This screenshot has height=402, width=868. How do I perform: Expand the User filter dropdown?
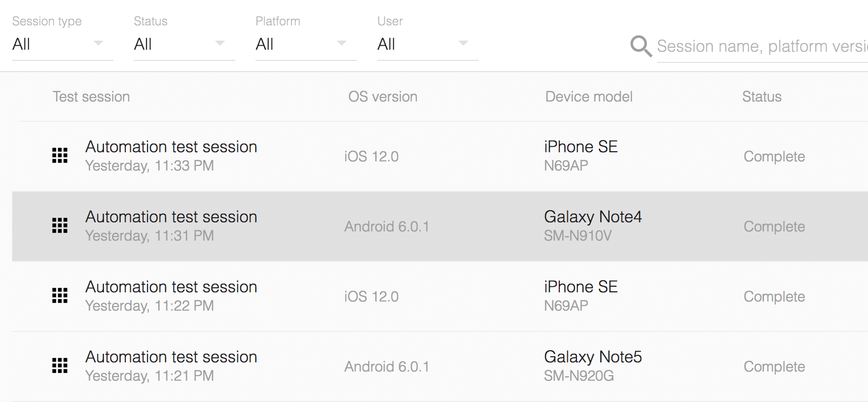[427, 44]
